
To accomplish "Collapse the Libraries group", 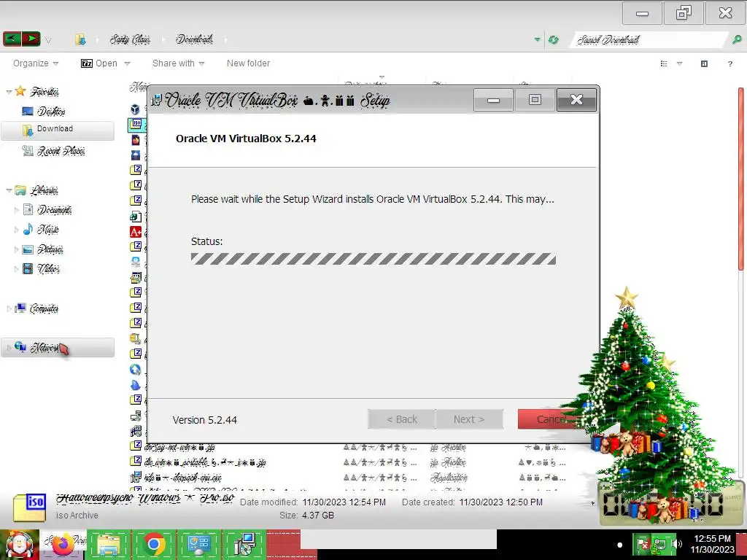I will (9, 190).
